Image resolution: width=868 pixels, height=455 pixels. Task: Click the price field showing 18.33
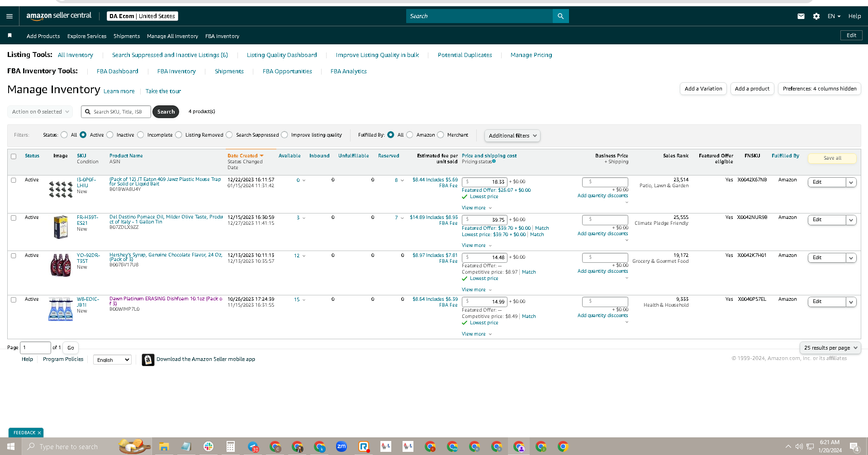tap(484, 182)
